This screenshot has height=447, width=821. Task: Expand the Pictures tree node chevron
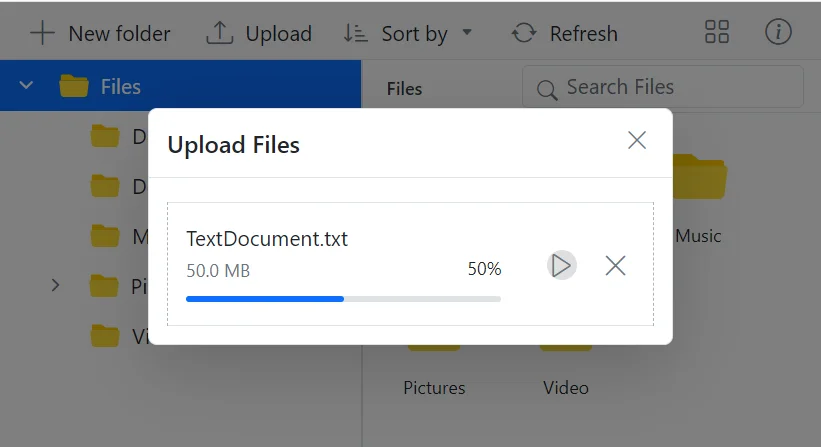[55, 286]
